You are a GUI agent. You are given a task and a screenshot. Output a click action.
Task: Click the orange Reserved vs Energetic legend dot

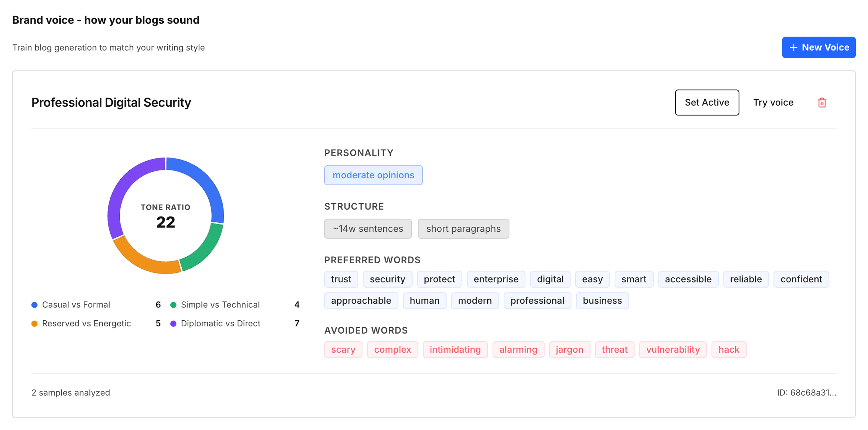[34, 324]
